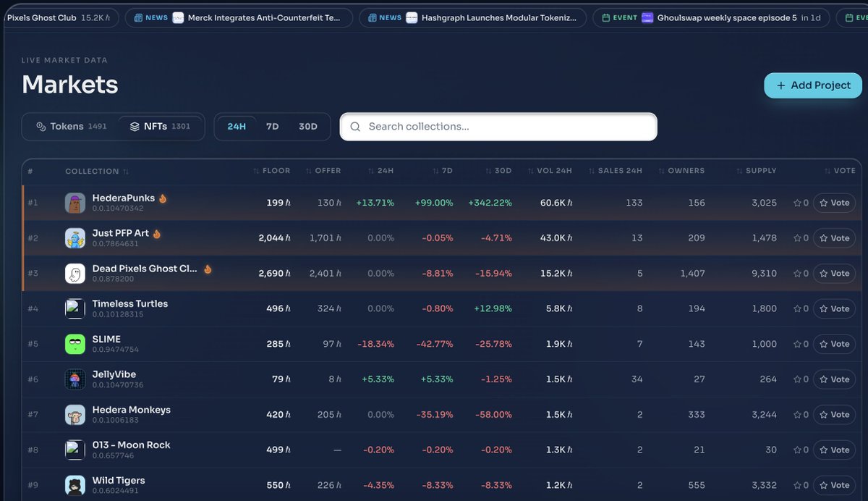Vote for HederaPunks
Screen dimensions: 868x501
tap(834, 203)
